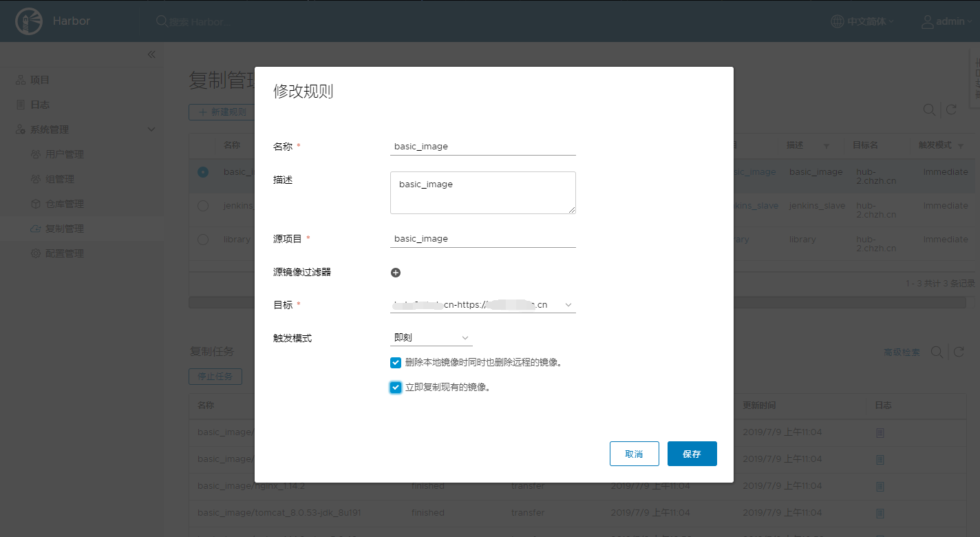Click the 组管理 groups icon

(x=36, y=179)
